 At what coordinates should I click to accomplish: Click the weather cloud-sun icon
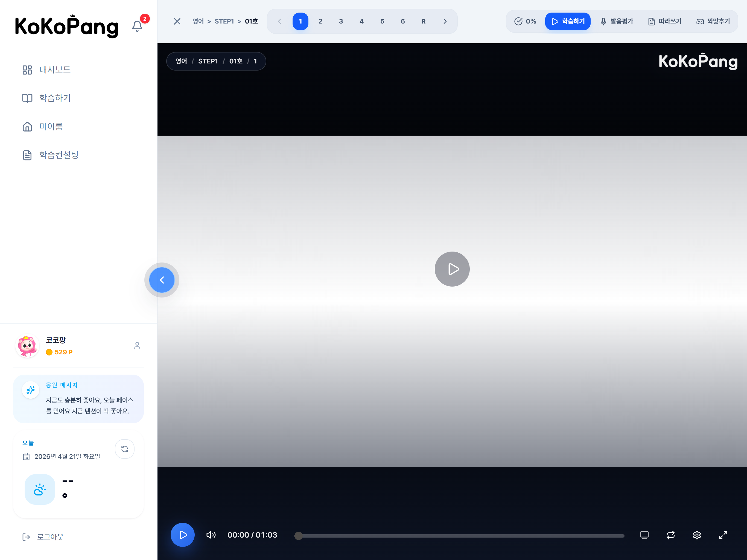pos(40,489)
